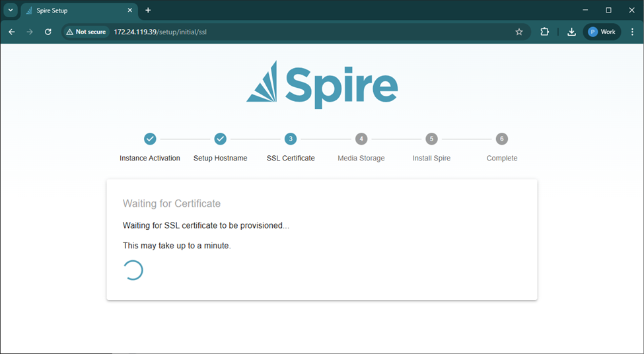Open a new browser tab
The height and width of the screenshot is (354, 644).
[148, 11]
